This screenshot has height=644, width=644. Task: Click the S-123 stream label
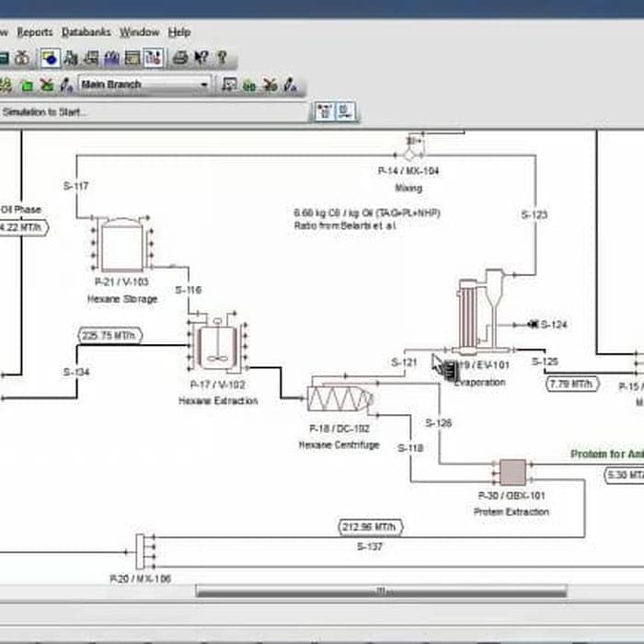pos(535,214)
